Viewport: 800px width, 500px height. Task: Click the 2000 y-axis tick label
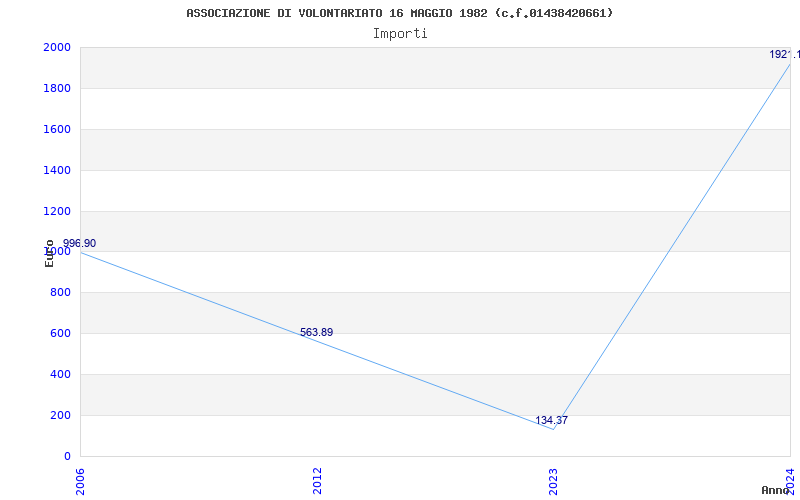coord(57,47)
